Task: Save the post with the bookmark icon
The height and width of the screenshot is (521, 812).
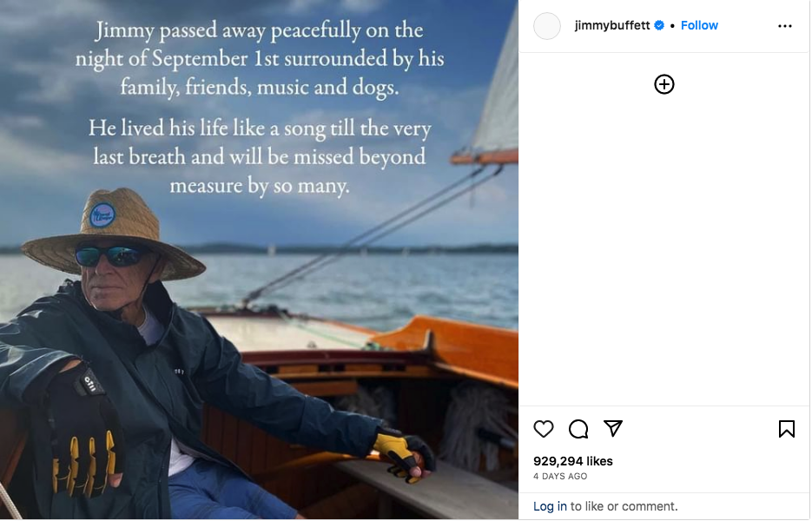Action: coord(787,429)
